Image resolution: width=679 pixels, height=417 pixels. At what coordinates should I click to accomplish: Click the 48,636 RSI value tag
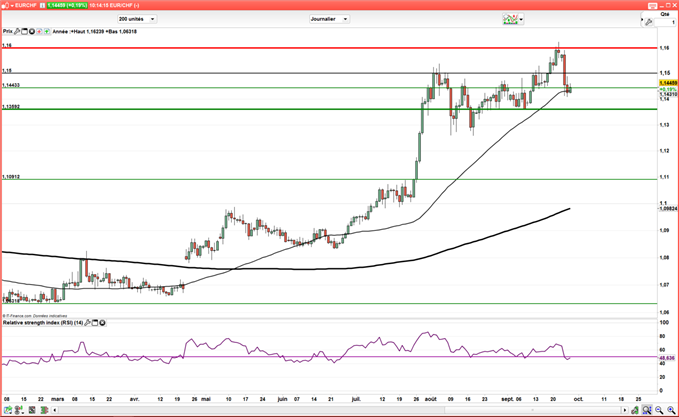(x=667, y=358)
